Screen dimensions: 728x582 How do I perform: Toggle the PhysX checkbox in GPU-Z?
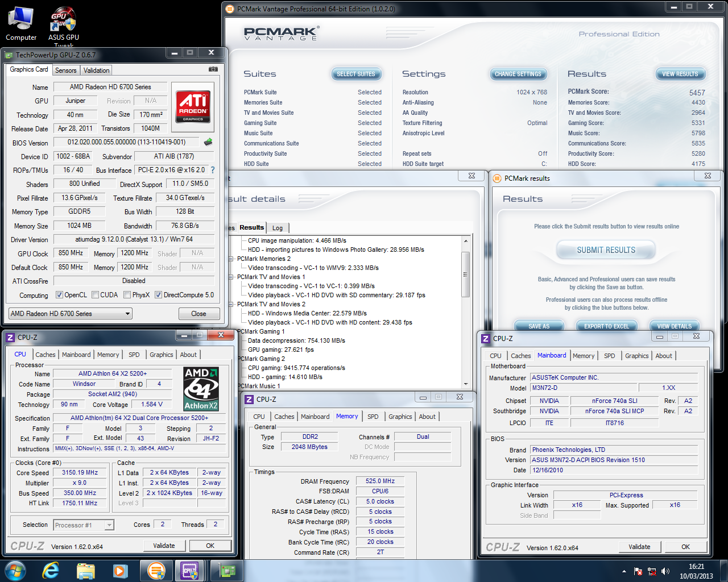(x=127, y=295)
